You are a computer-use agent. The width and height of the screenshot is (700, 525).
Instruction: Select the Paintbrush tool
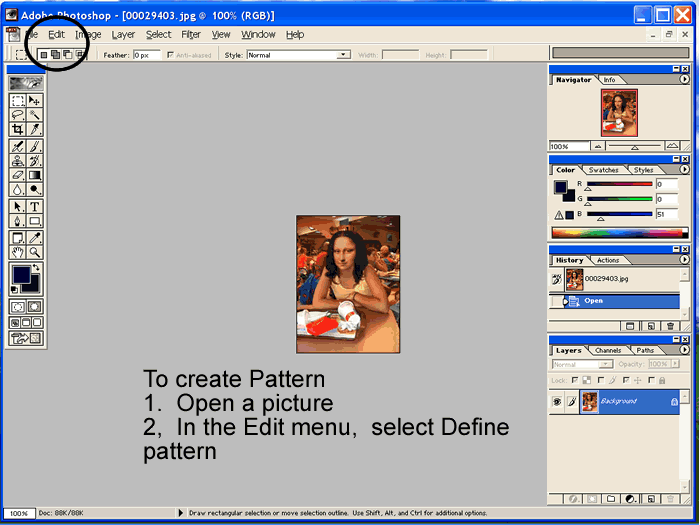point(34,146)
